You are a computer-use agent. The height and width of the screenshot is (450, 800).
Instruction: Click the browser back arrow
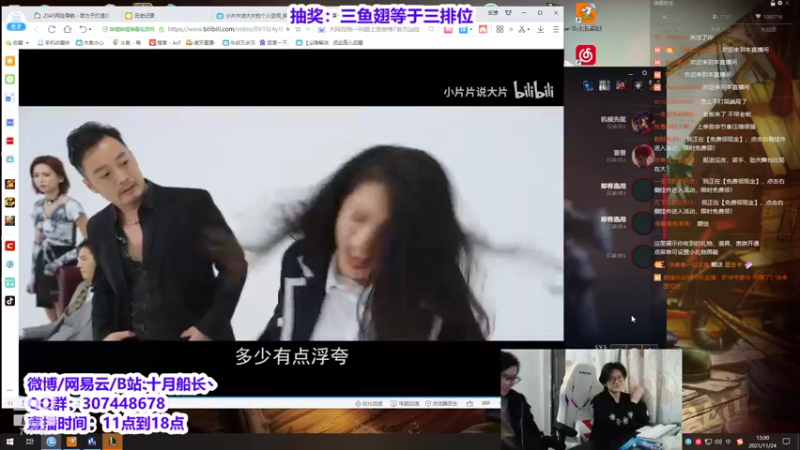tap(37, 30)
